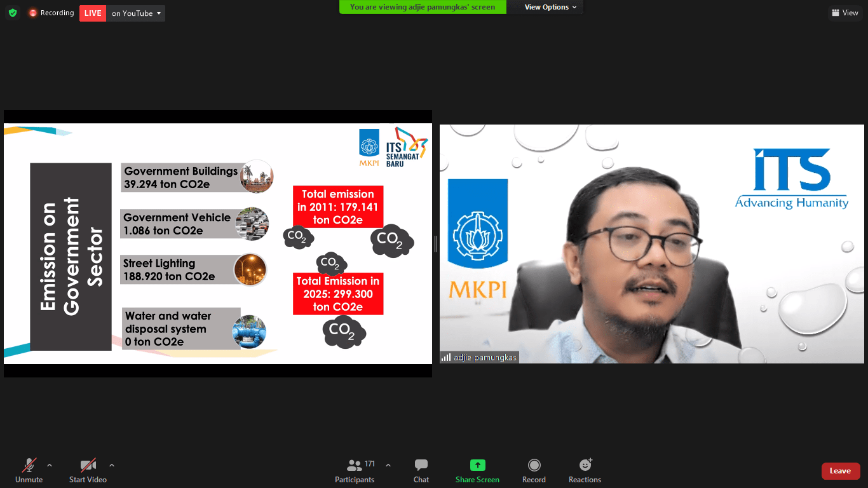Click the divider handle between slide and video
The width and height of the screenshot is (868, 488).
[x=436, y=243]
